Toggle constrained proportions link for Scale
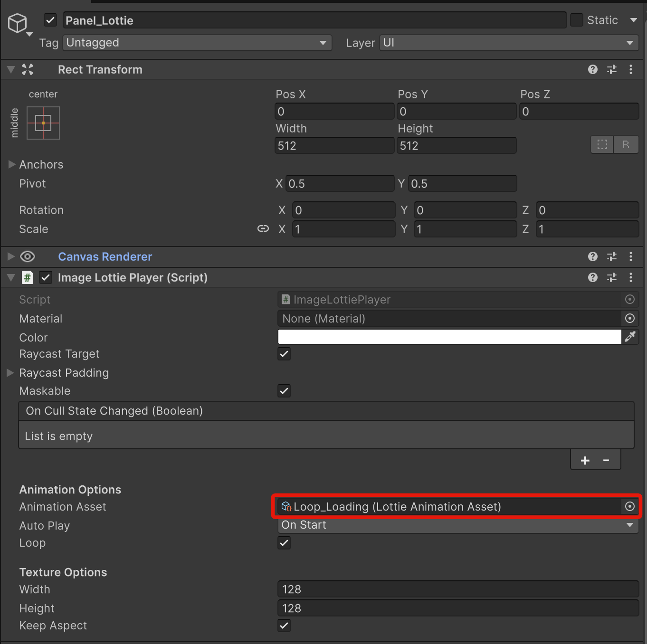The image size is (647, 644). 263,229
